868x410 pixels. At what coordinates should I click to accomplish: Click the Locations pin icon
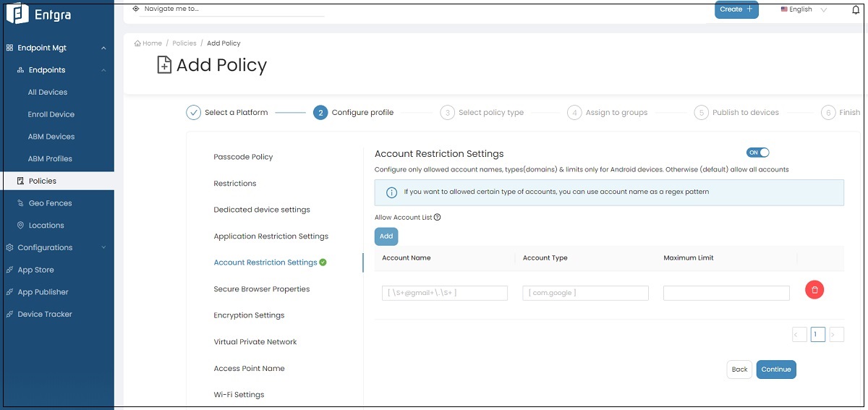click(x=21, y=226)
